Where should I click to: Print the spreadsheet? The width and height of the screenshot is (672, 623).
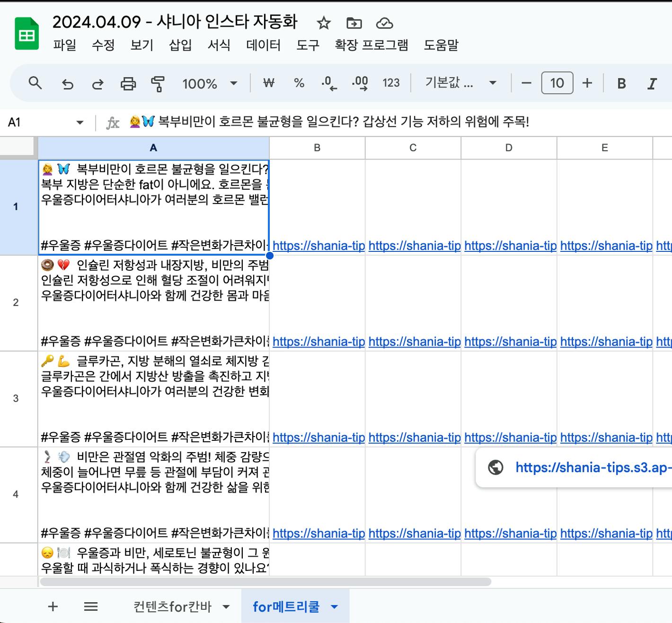128,84
